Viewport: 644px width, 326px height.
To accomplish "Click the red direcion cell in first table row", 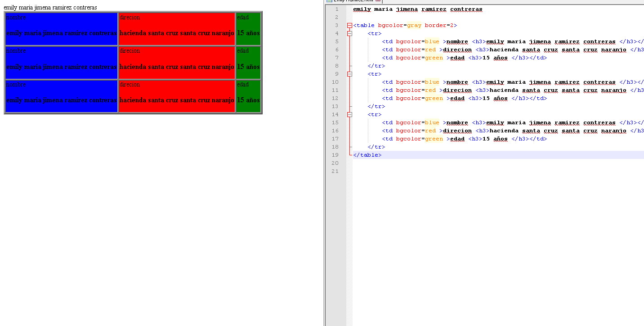I will coord(177,28).
